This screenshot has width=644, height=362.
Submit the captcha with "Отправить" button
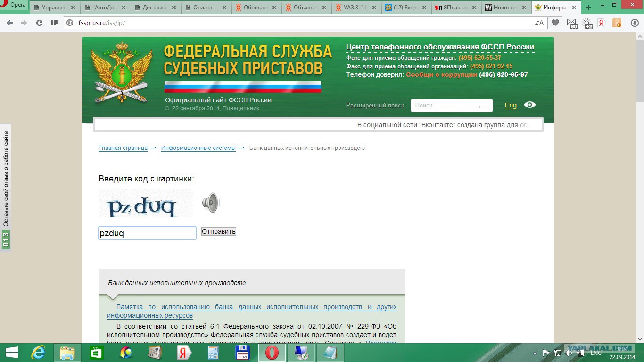(219, 231)
